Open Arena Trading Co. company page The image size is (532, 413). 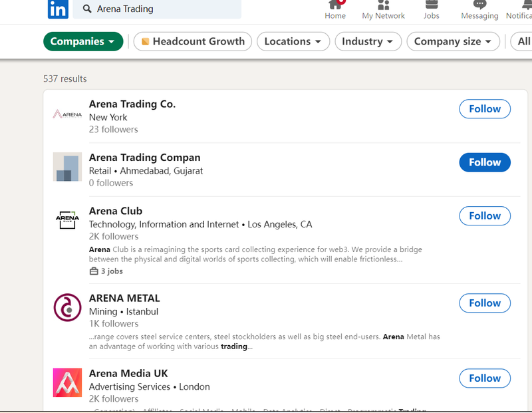point(132,104)
